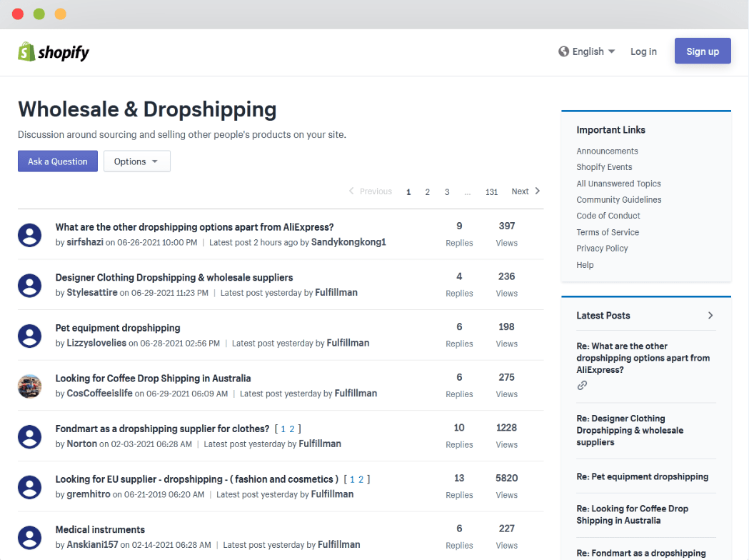The height and width of the screenshot is (560, 749).
Task: Open the AliExpress dropshipping options topic
Action: (194, 227)
